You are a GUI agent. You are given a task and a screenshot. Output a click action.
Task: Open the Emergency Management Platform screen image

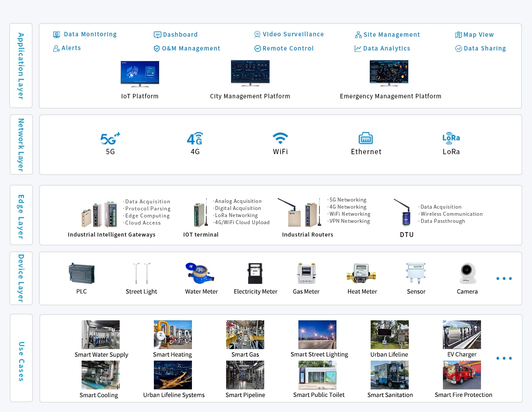point(389,73)
